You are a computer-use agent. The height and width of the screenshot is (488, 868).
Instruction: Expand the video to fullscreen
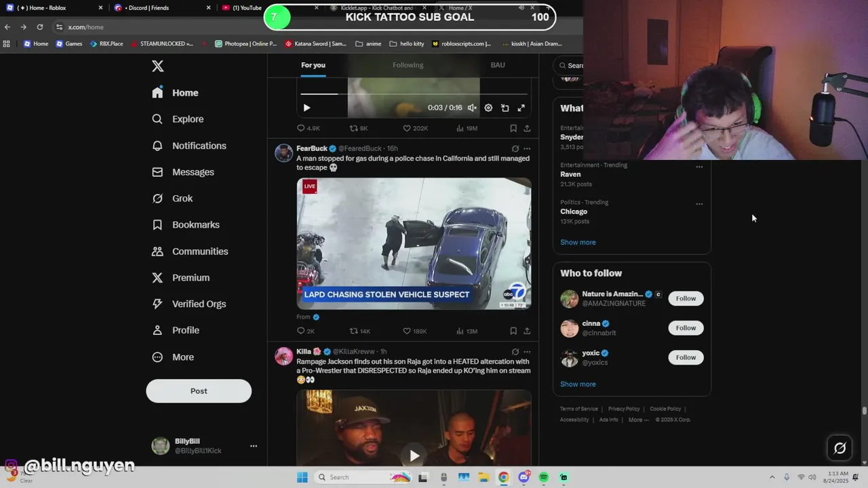521,108
